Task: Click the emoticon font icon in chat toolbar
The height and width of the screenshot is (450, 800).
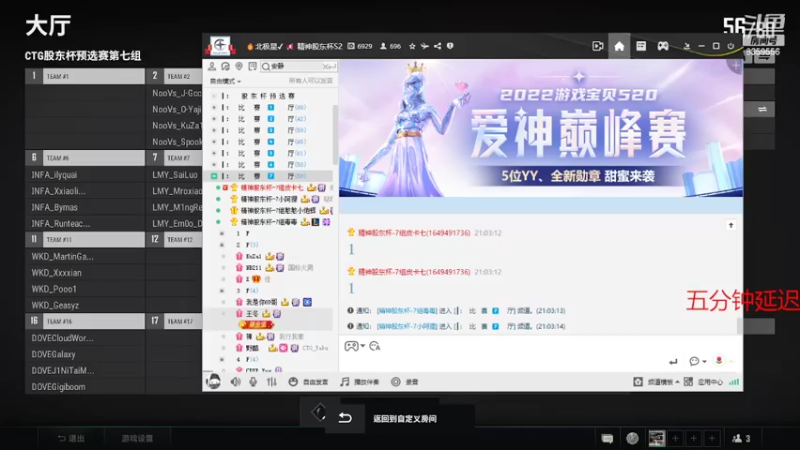Action: 375,346
